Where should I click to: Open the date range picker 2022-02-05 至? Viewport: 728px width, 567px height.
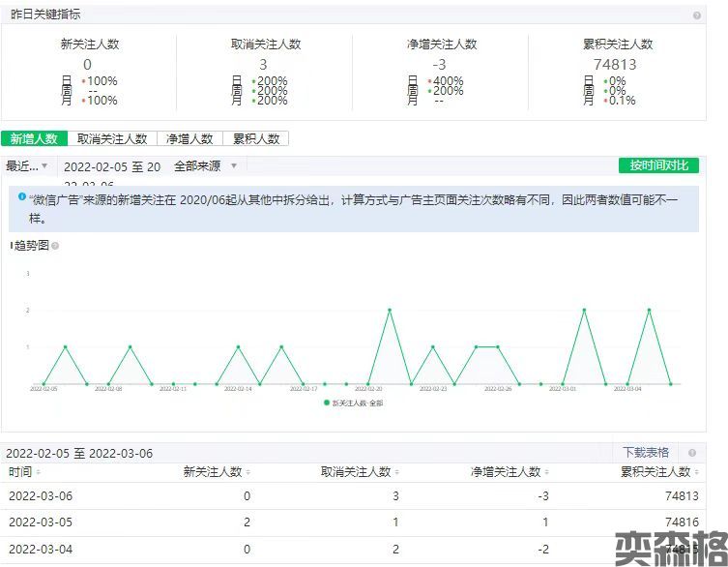pos(112,166)
